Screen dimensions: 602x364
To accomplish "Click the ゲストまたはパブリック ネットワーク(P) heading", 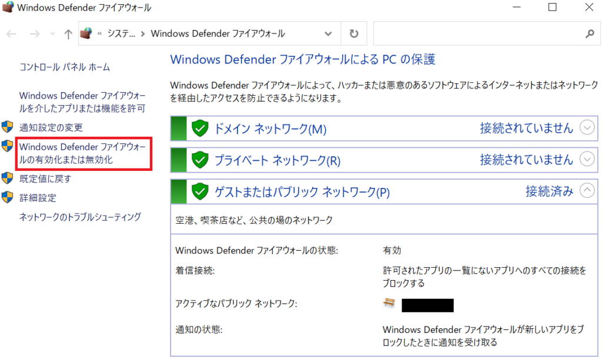I will point(302,192).
